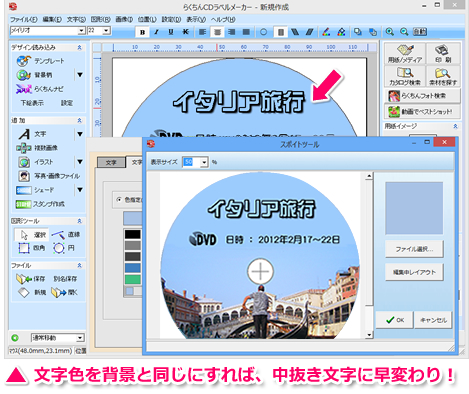Image resolution: width=469 pixels, height=394 pixels.
Task: Select the 四角 rectangle tool
Action: pyautogui.click(x=32, y=248)
